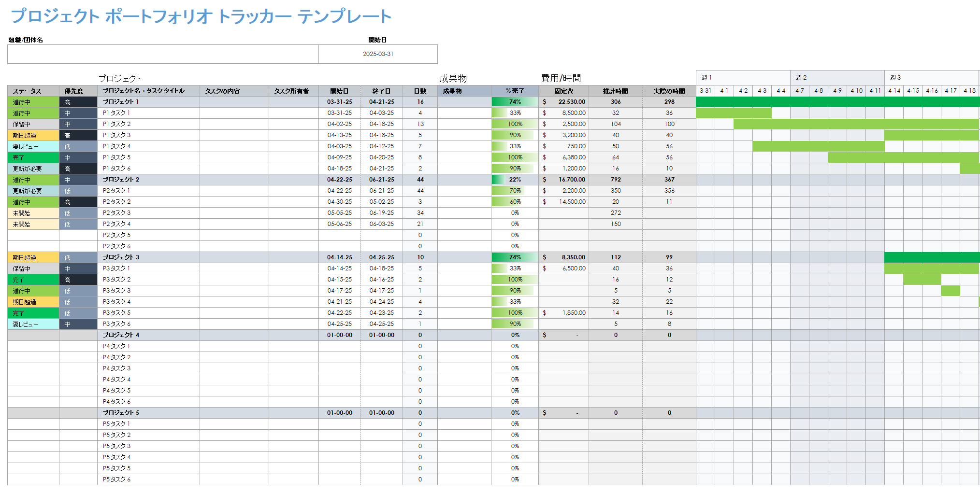Select the 22,530.00 fixed cost cell

tap(564, 102)
